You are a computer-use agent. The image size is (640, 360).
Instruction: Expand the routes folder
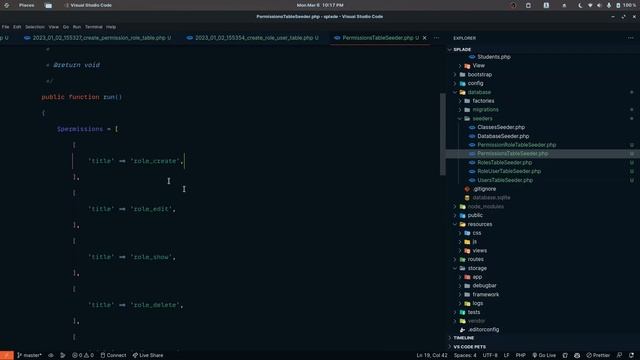click(x=455, y=259)
